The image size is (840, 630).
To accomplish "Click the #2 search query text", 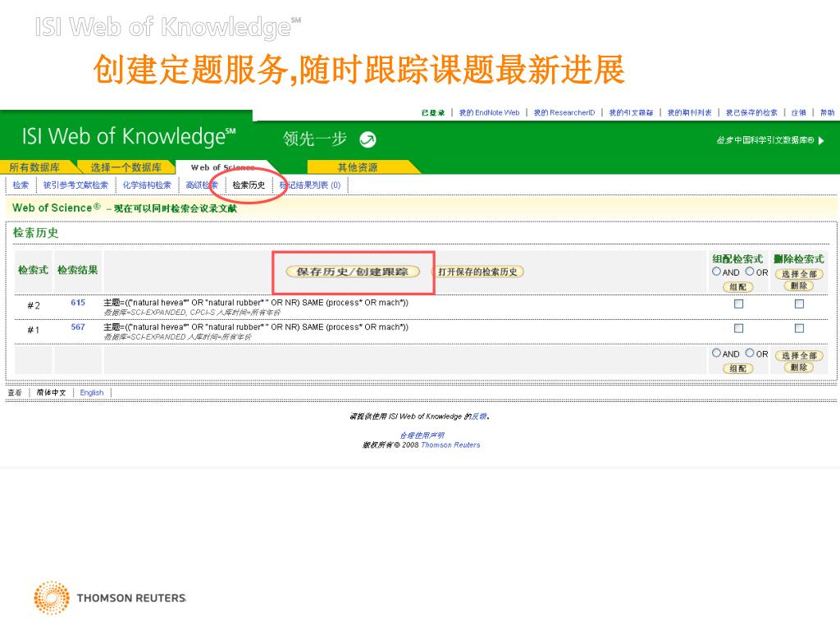I will (256, 303).
